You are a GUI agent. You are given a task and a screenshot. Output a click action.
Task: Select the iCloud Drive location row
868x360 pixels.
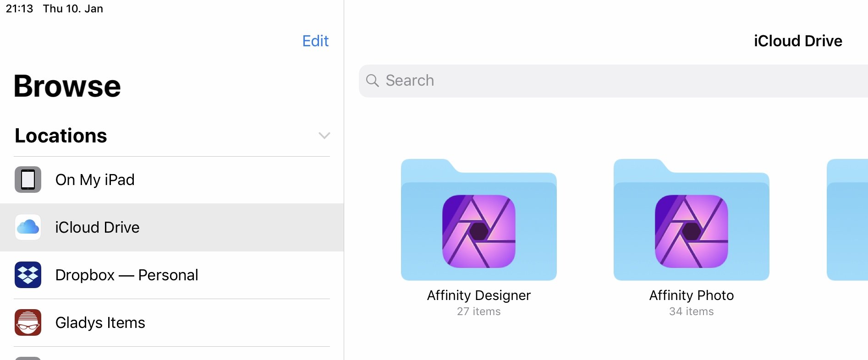(172, 228)
